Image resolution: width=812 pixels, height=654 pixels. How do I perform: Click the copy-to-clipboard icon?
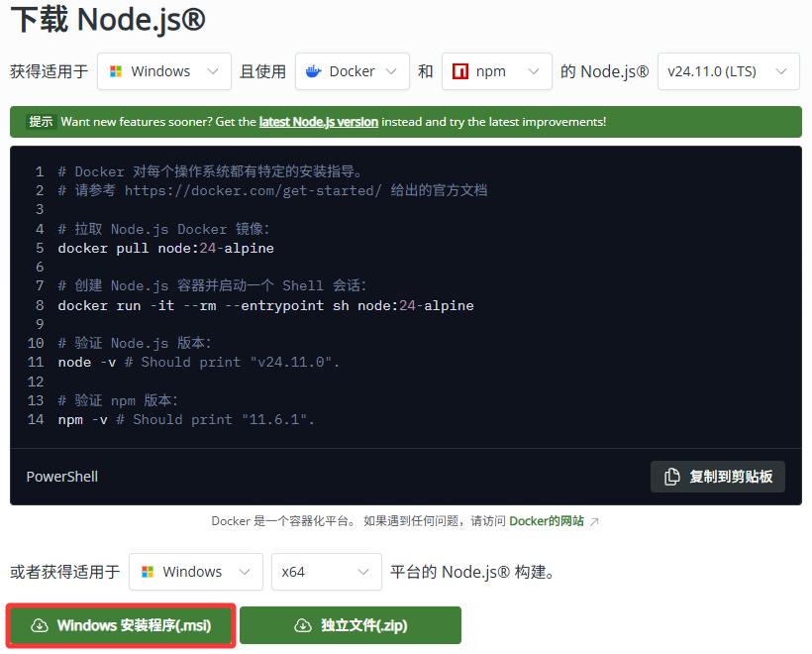point(671,477)
